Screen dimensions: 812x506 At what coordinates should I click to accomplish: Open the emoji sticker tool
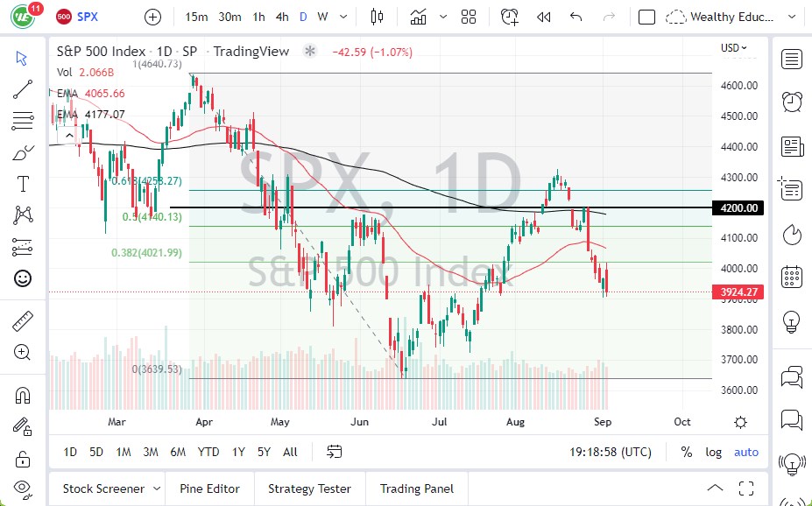pos(22,278)
